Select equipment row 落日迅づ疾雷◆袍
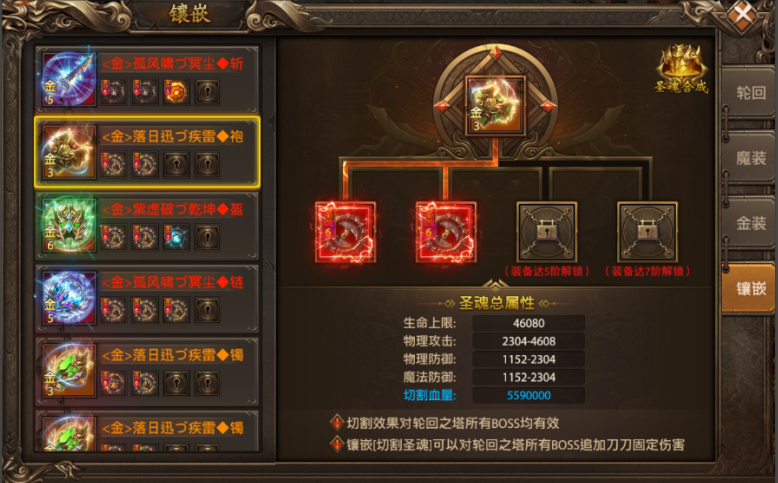Image resolution: width=778 pixels, height=483 pixels. coord(147,152)
